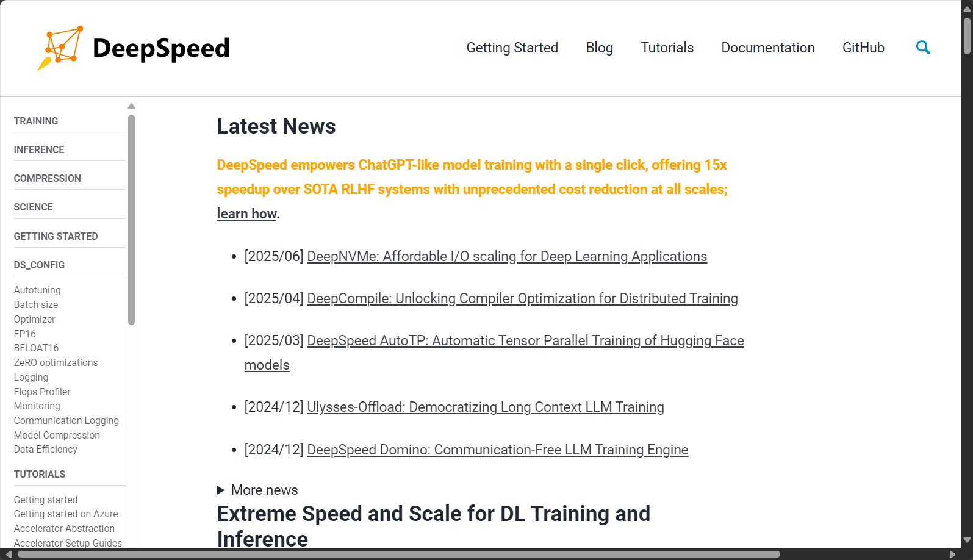Select TUTORIALS sidebar heading
The width and height of the screenshot is (973, 560).
tap(40, 474)
